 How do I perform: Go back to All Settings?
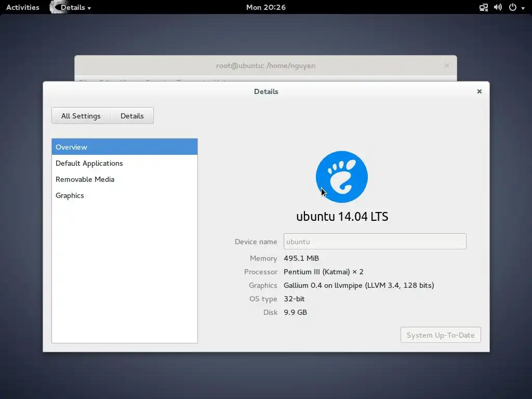click(x=81, y=116)
